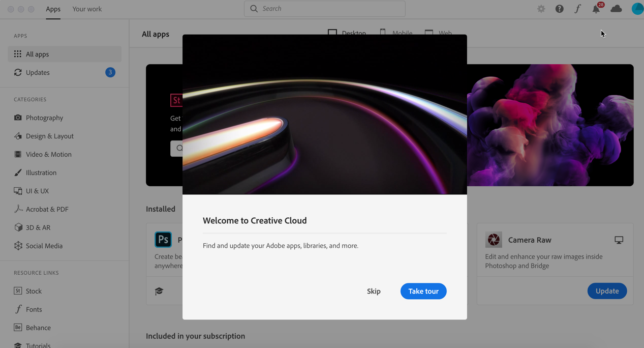The image size is (644, 348).
Task: Open the Social Media icon category
Action: click(x=18, y=246)
